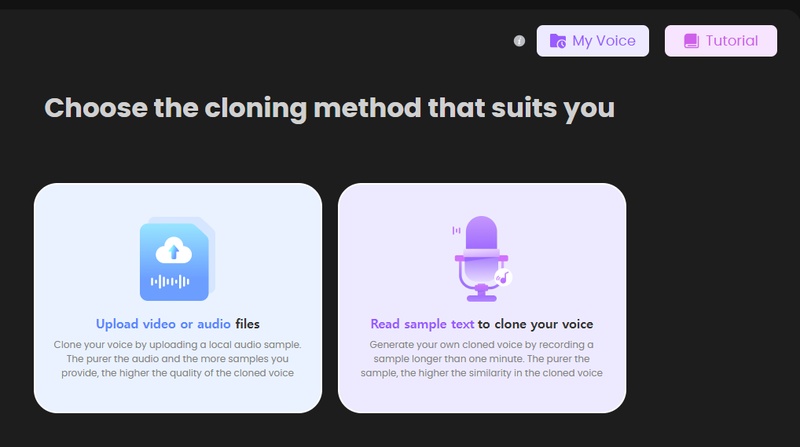The image size is (800, 447).
Task: Click the 'Choose the cloning method' heading
Action: pos(329,108)
